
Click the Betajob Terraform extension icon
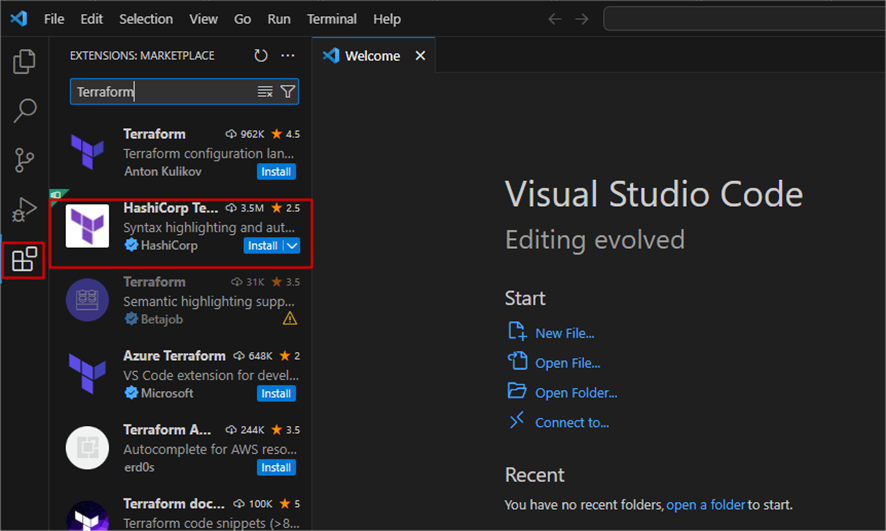pos(87,300)
